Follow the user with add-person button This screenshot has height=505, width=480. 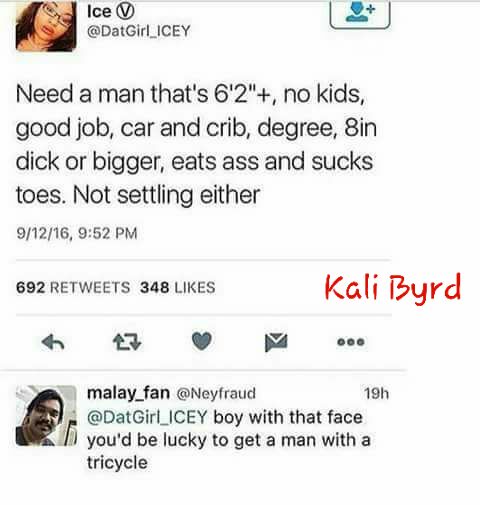coord(360,14)
